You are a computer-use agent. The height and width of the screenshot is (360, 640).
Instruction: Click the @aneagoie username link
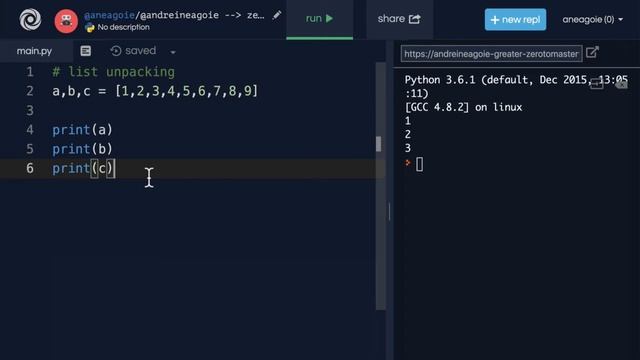109,16
